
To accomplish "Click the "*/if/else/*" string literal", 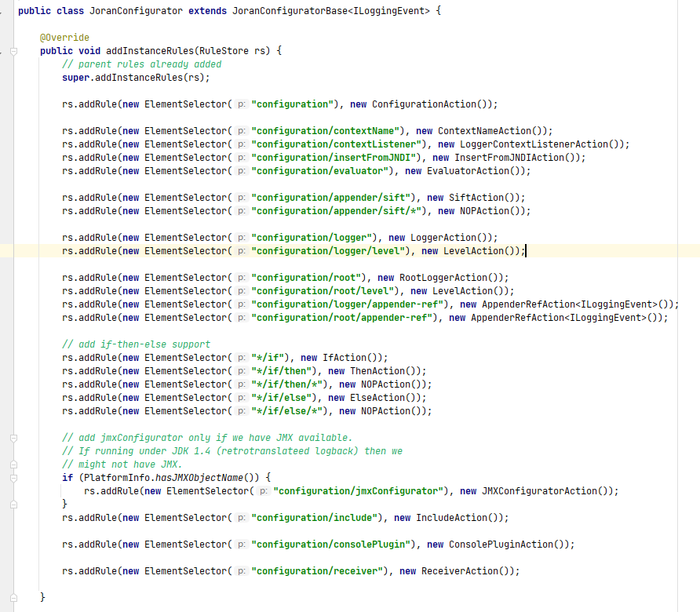I will pos(287,412).
